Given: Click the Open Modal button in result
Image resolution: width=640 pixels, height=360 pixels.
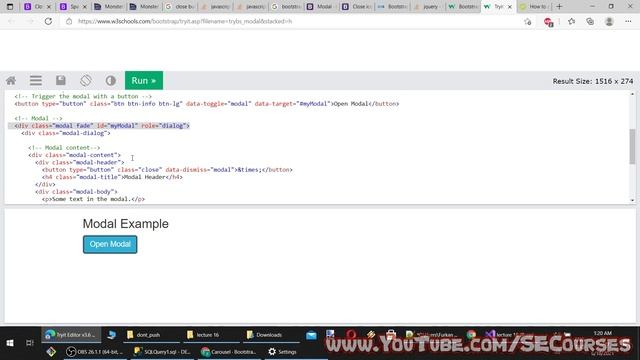Looking at the screenshot, I should tap(110, 244).
